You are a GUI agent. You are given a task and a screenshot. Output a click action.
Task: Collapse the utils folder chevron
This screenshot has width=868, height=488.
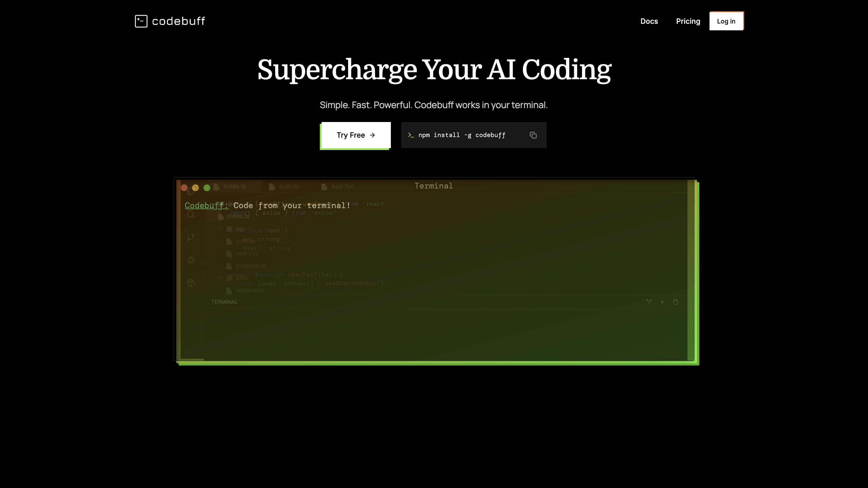(221, 278)
